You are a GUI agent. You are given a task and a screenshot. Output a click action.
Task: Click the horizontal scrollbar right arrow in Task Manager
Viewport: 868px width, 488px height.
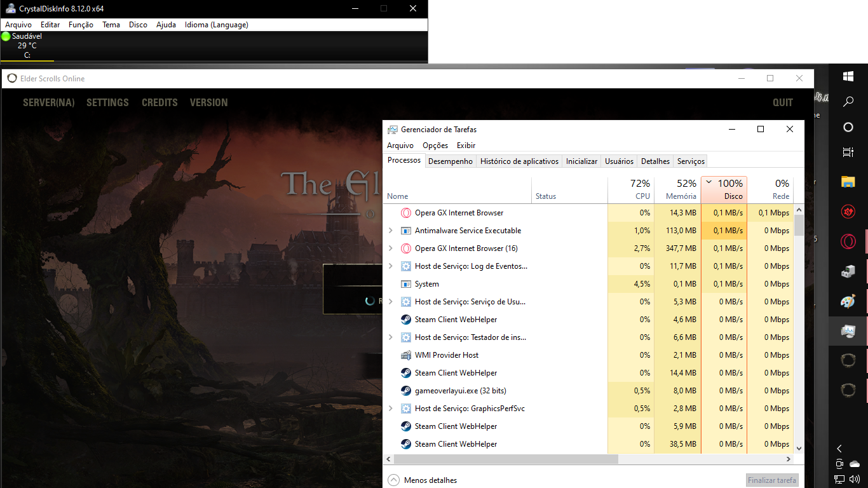pos(789,459)
